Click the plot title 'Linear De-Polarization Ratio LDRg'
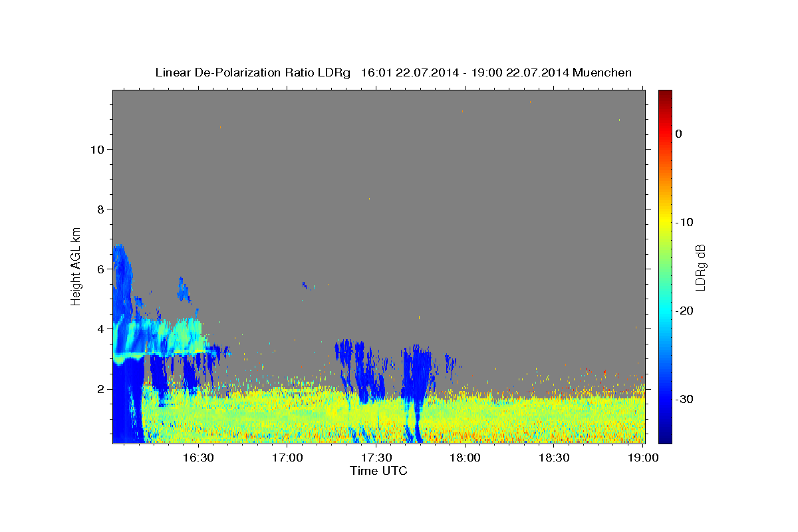 pos(253,72)
